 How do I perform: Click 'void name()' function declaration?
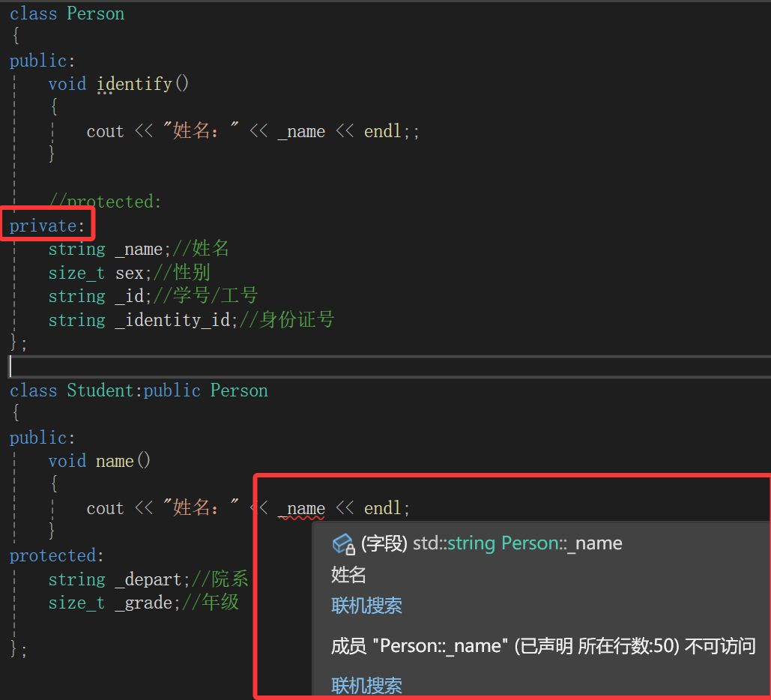click(100, 461)
